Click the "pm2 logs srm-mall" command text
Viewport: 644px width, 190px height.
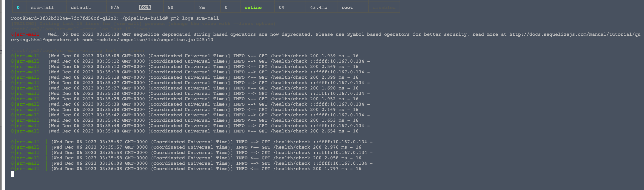195,18
